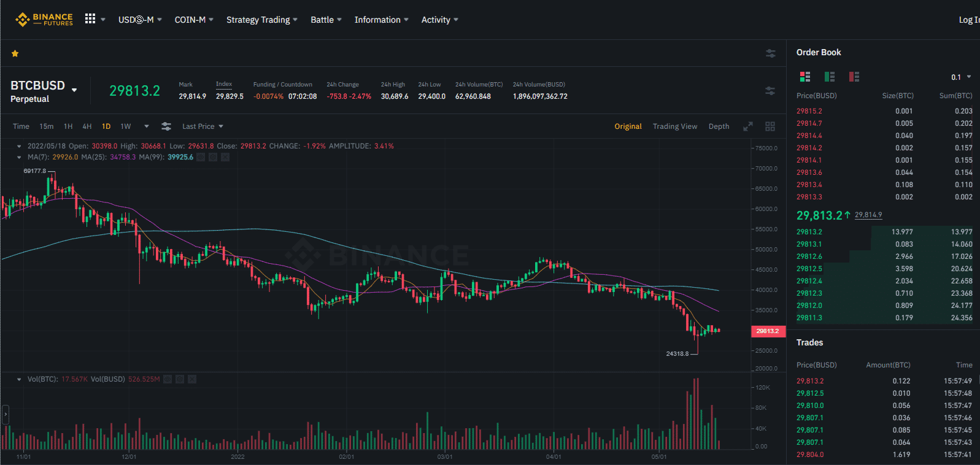Open the Battle menu
Viewport: 980px width, 465px height.
[x=326, y=20]
